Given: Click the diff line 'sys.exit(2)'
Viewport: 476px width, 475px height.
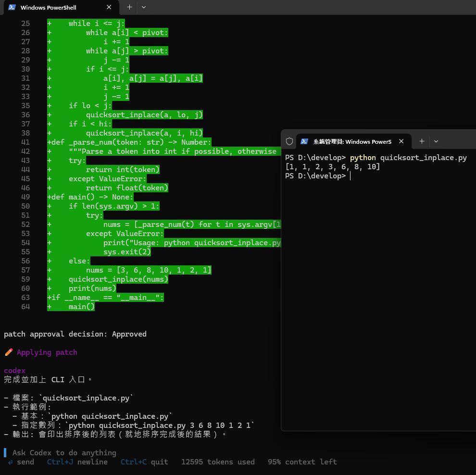Looking at the screenshot, I should [127, 251].
